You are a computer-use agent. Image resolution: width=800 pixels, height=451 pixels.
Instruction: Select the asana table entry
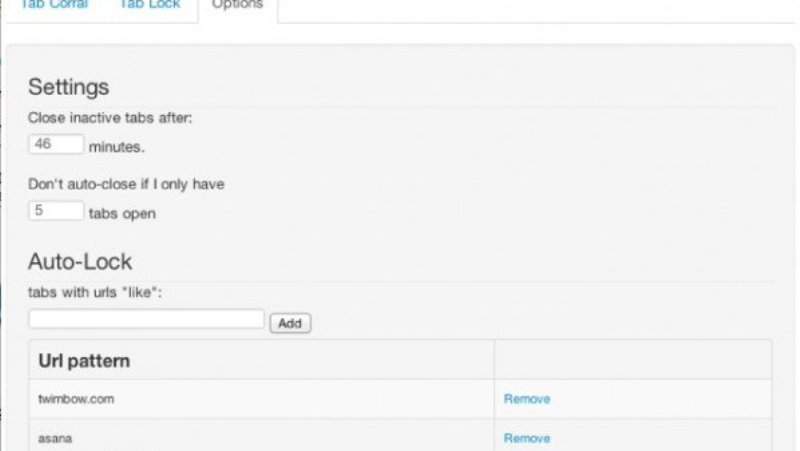coord(53,438)
